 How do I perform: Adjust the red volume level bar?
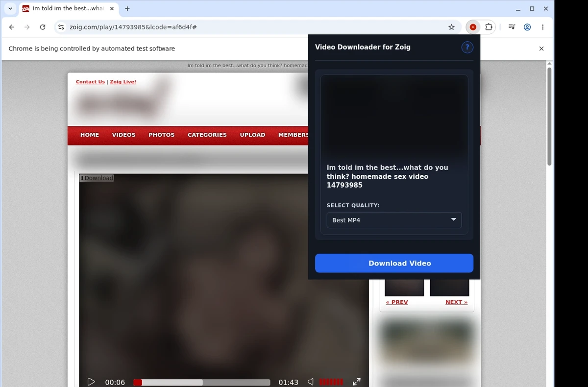click(331, 382)
